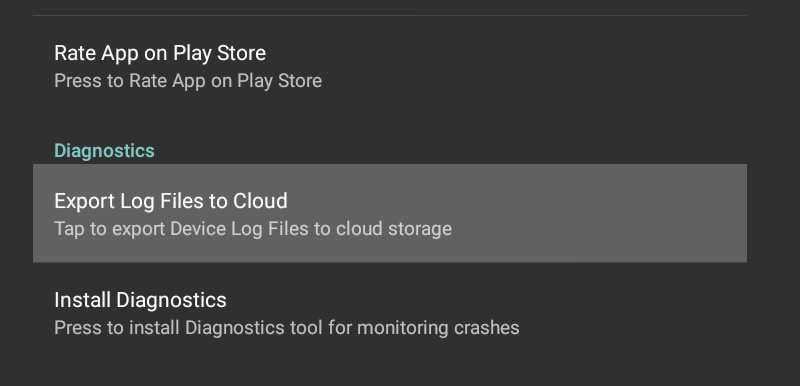Select the Export Log Files to Cloud row

pos(390,213)
